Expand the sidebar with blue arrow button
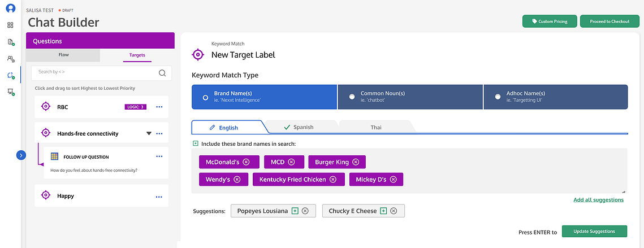Image resolution: width=644 pixels, height=248 pixels. pyautogui.click(x=21, y=155)
